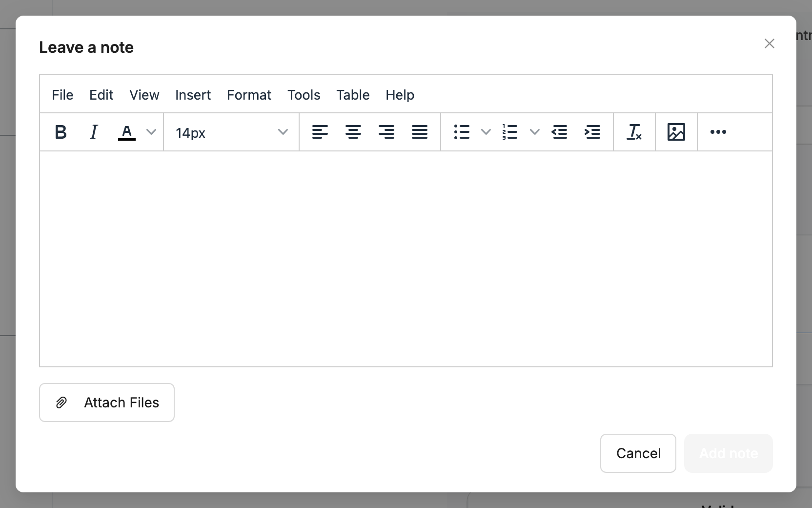Clear text formatting
Image resolution: width=812 pixels, height=508 pixels.
click(634, 132)
